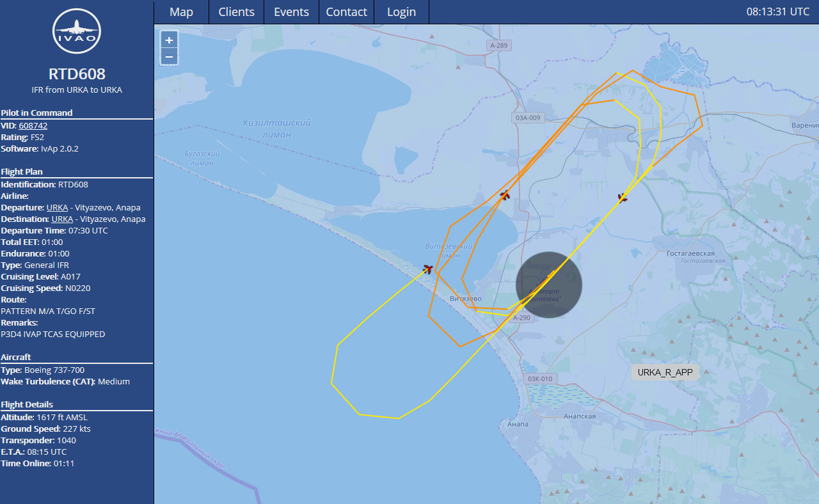Image resolution: width=819 pixels, height=504 pixels.
Task: Click the RTD608 callsign heading
Action: tap(77, 74)
